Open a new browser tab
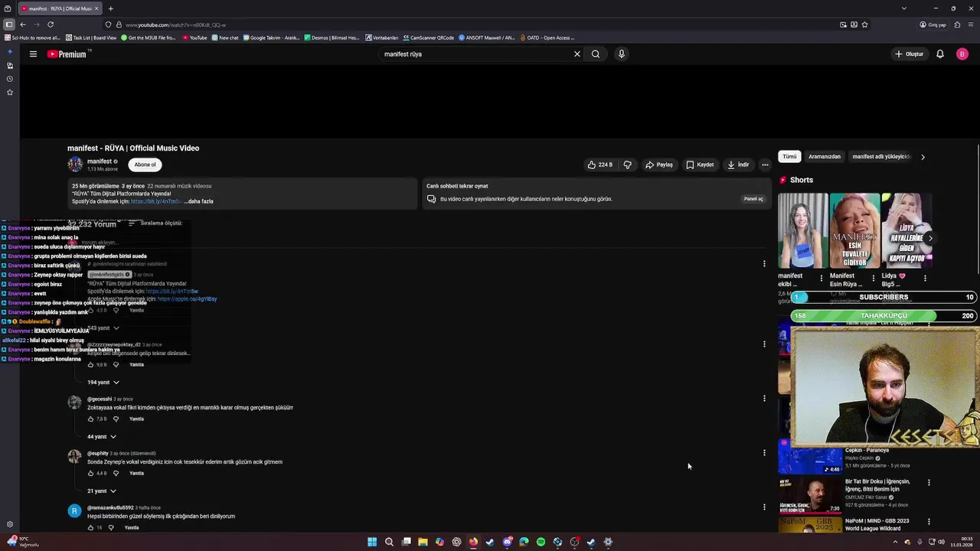Viewport: 980px width, 551px height. tap(110, 8)
